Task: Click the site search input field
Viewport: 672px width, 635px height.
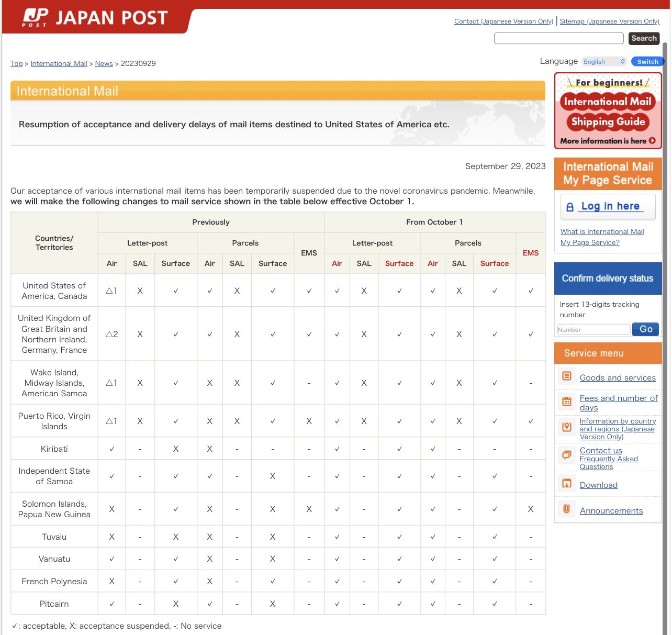Action: pos(558,38)
